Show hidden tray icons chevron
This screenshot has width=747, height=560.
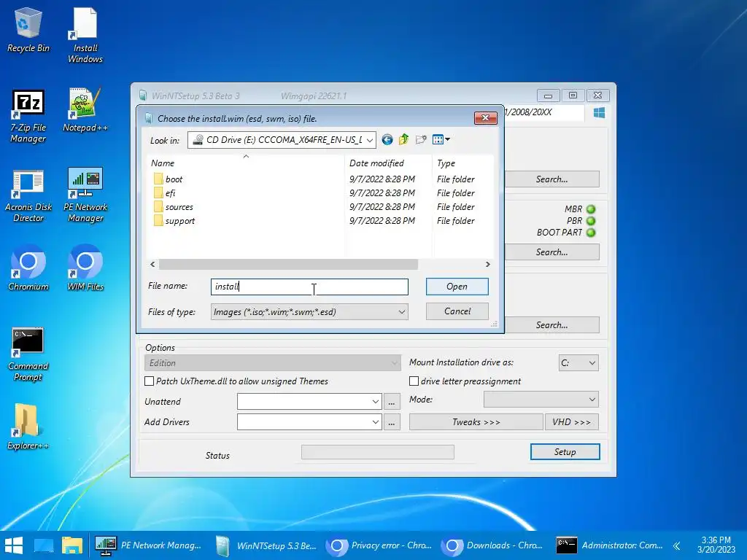click(x=676, y=545)
